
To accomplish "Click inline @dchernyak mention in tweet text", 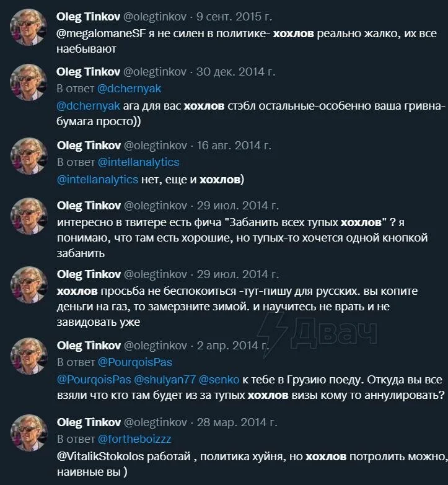I will pyautogui.click(x=88, y=106).
